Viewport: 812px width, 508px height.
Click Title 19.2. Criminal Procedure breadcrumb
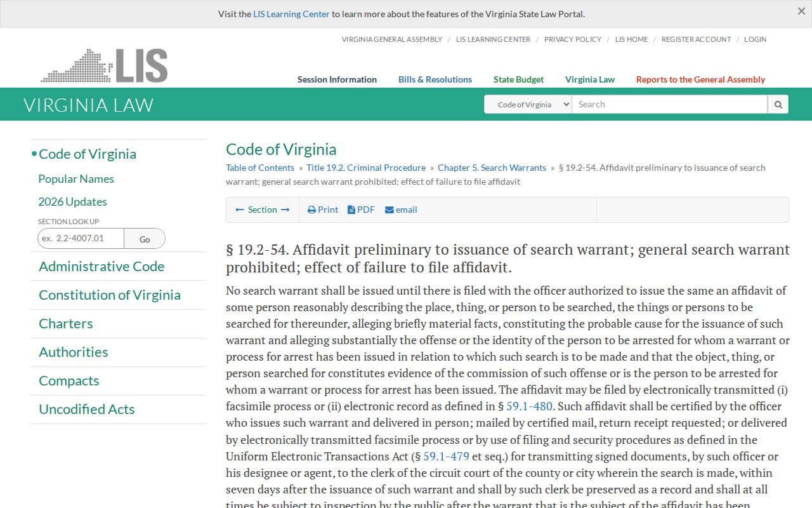click(x=366, y=168)
